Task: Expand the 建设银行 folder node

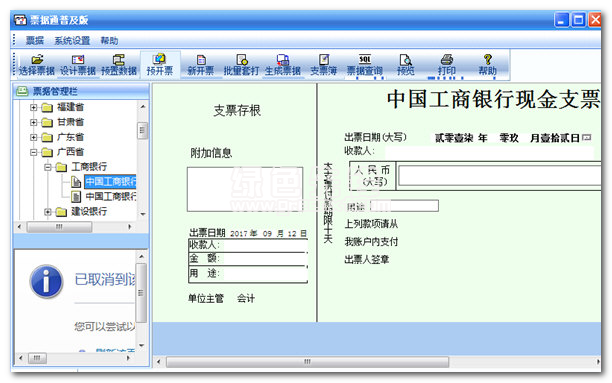Action: tap(48, 212)
